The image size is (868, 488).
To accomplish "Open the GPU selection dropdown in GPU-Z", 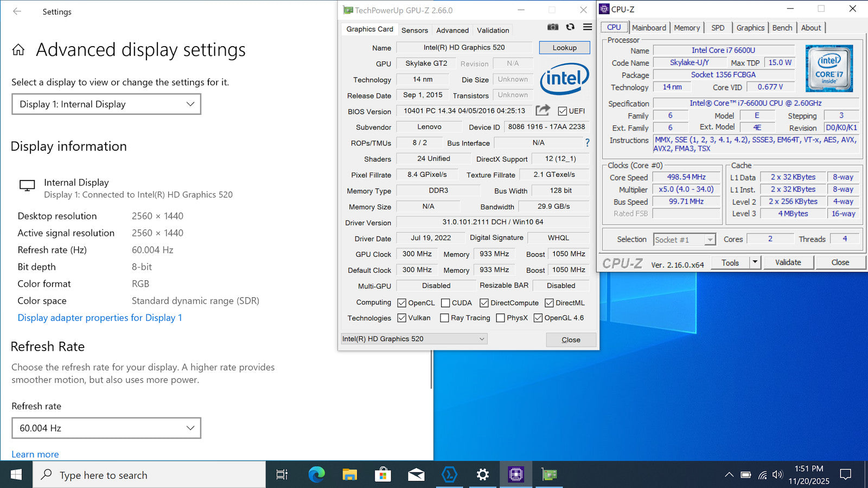I will (x=413, y=339).
